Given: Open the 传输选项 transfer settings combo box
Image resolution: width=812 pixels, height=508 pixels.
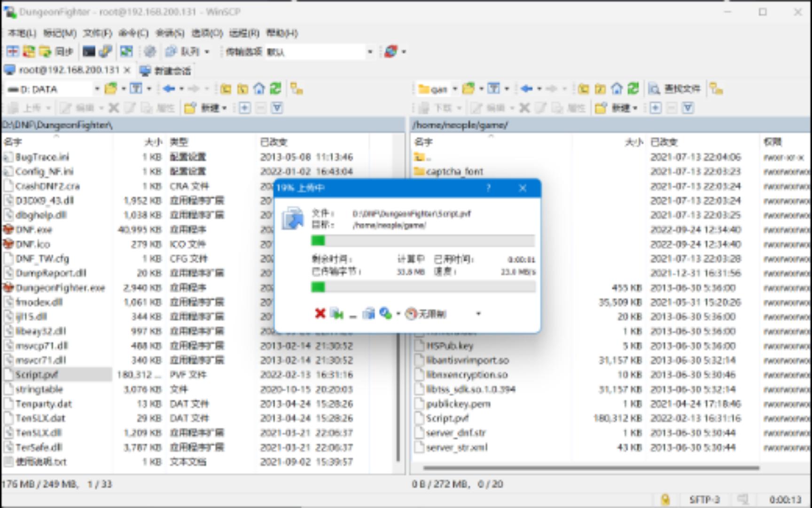Looking at the screenshot, I should tap(320, 52).
